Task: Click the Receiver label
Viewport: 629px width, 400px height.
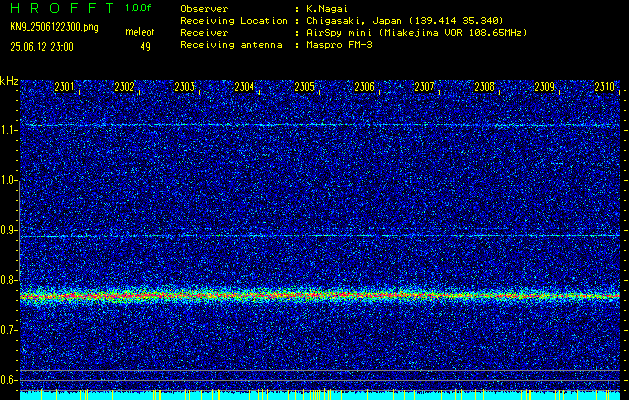Action: coord(204,32)
